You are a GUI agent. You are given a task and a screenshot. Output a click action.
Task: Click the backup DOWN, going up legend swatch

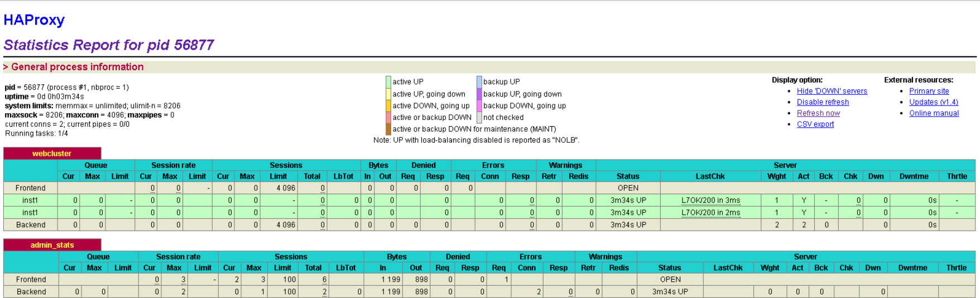tap(479, 105)
